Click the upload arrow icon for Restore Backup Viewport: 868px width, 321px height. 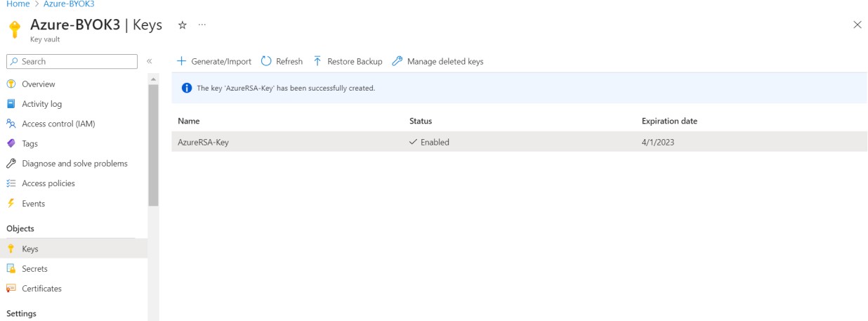(x=317, y=61)
